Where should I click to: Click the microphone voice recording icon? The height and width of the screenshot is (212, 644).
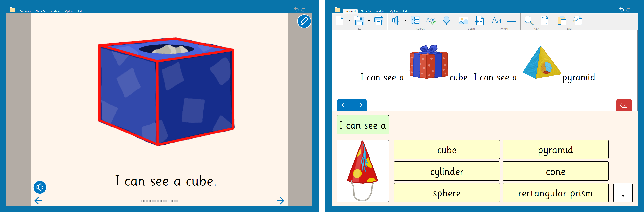tap(446, 20)
